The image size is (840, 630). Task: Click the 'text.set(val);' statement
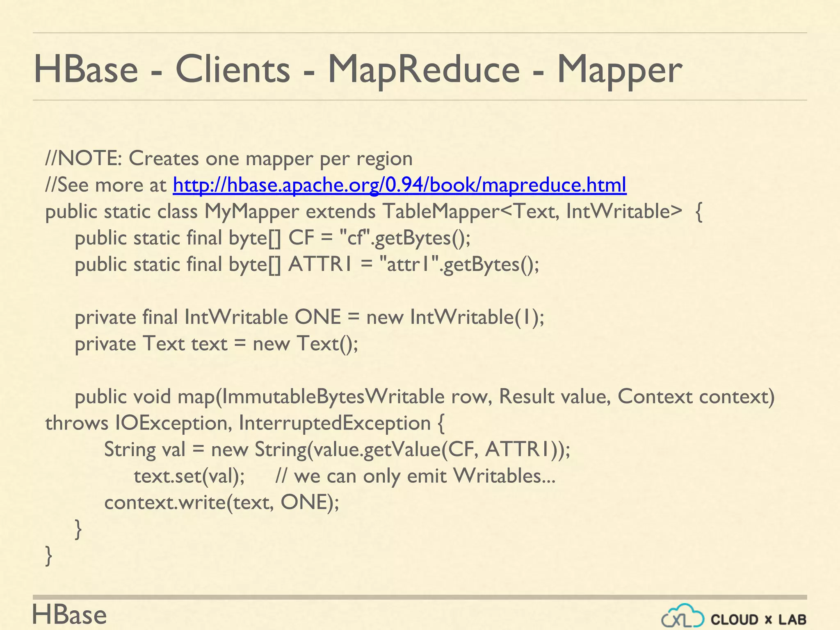coord(189,476)
